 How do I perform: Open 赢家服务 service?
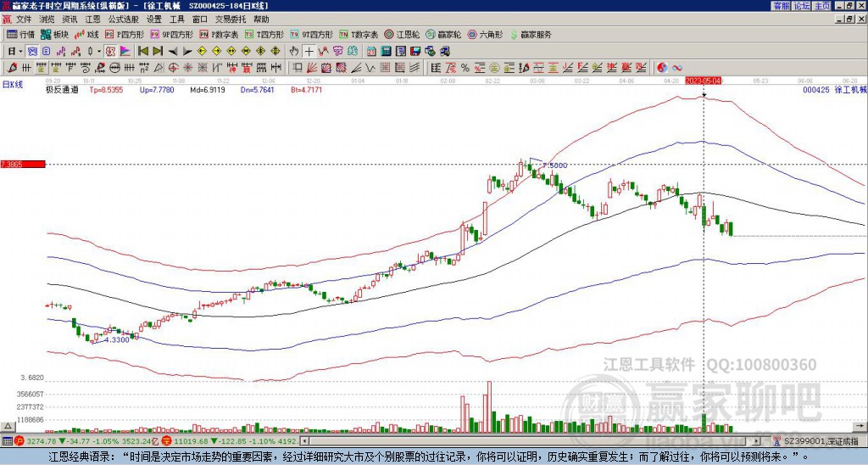(531, 34)
